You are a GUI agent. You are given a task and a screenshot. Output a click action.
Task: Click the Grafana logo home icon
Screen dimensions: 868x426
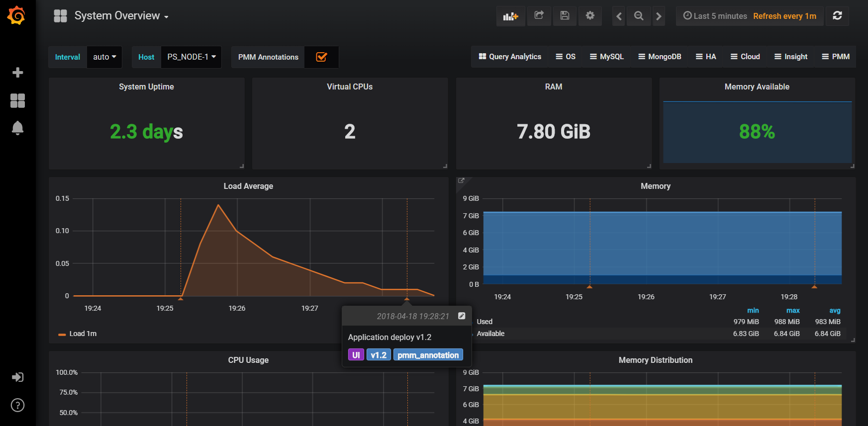pyautogui.click(x=16, y=15)
